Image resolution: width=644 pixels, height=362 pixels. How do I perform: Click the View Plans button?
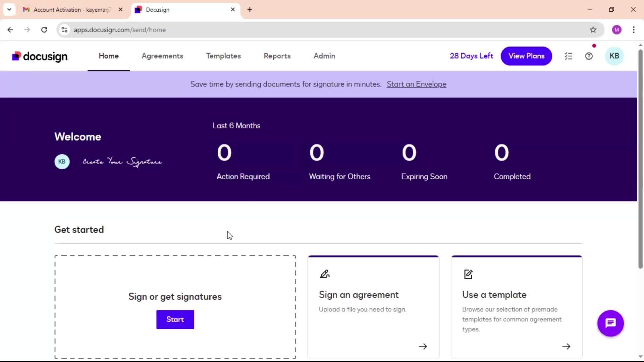tap(526, 56)
